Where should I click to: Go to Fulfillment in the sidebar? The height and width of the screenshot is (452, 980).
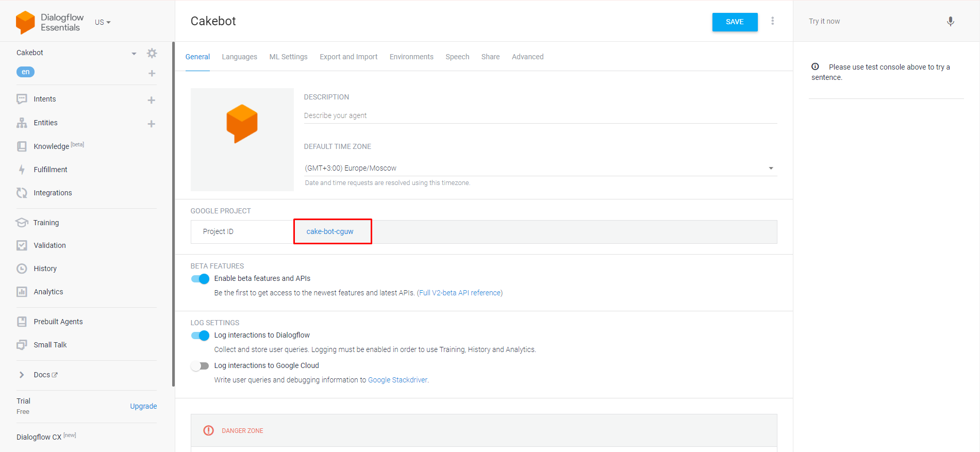51,170
